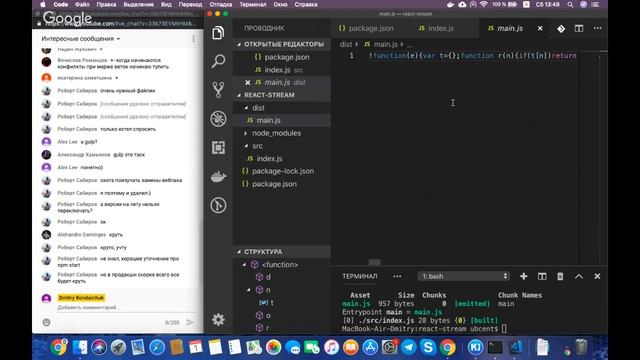Screen dimensions: 640x360
Task: Open terminal panel ellipsis menu
Action: click(397, 276)
